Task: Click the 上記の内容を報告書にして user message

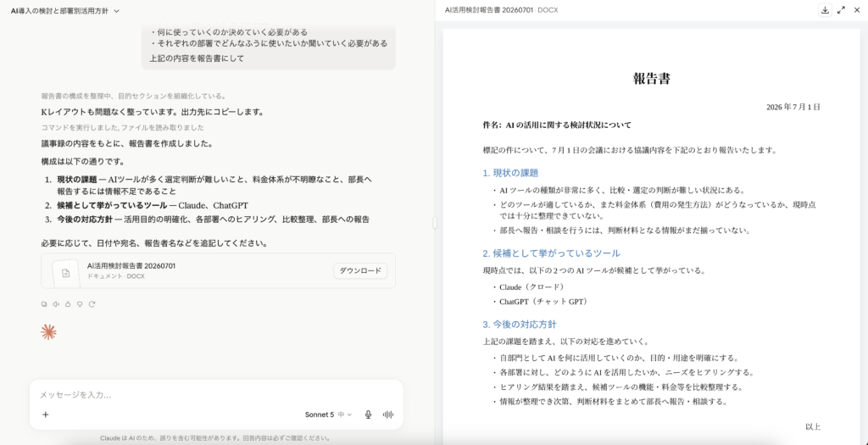Action: click(197, 58)
